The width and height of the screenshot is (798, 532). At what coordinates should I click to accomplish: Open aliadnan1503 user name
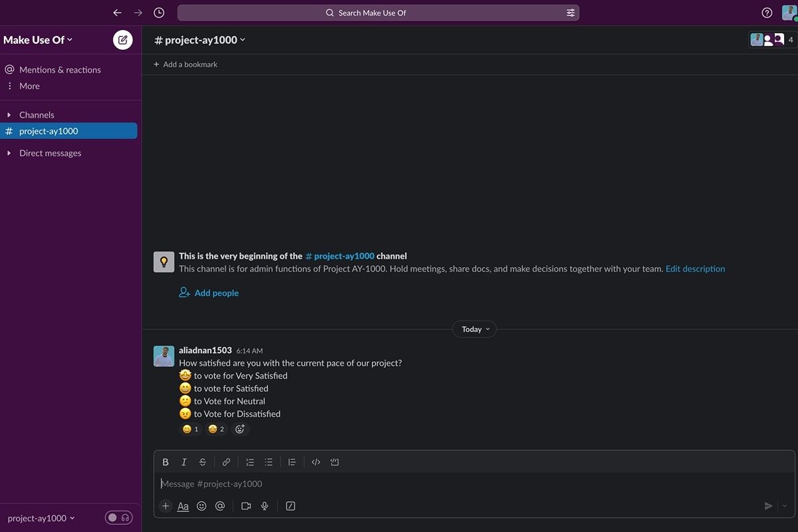coord(205,350)
